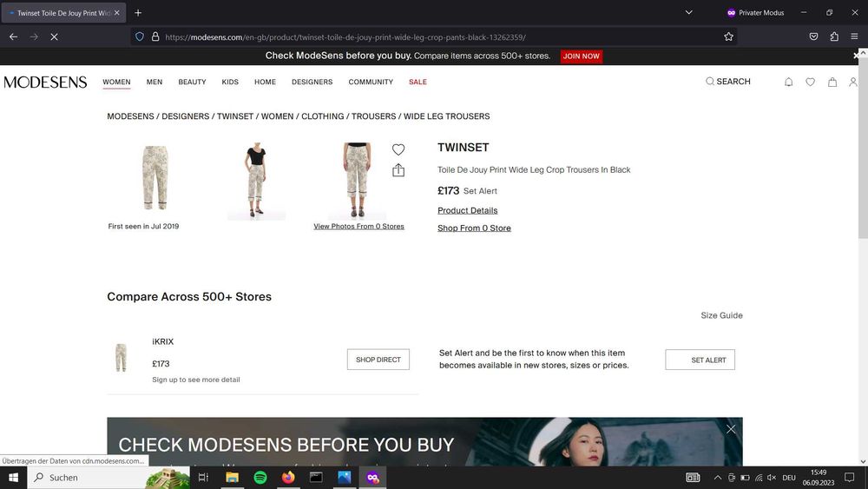Click the browser URL address bar
868x489 pixels.
431,37
